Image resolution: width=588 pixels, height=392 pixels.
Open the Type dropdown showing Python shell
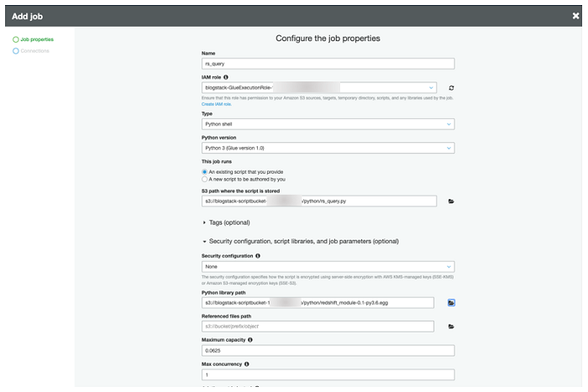pyautogui.click(x=328, y=124)
